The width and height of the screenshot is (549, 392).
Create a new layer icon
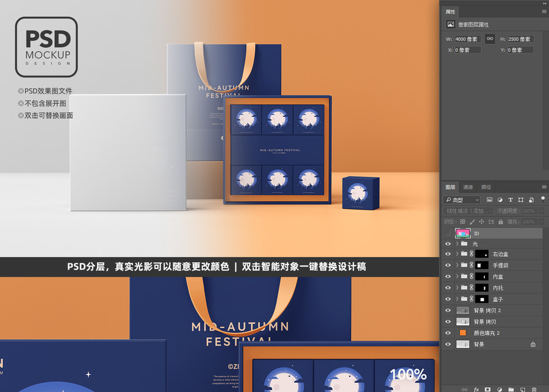click(x=522, y=389)
